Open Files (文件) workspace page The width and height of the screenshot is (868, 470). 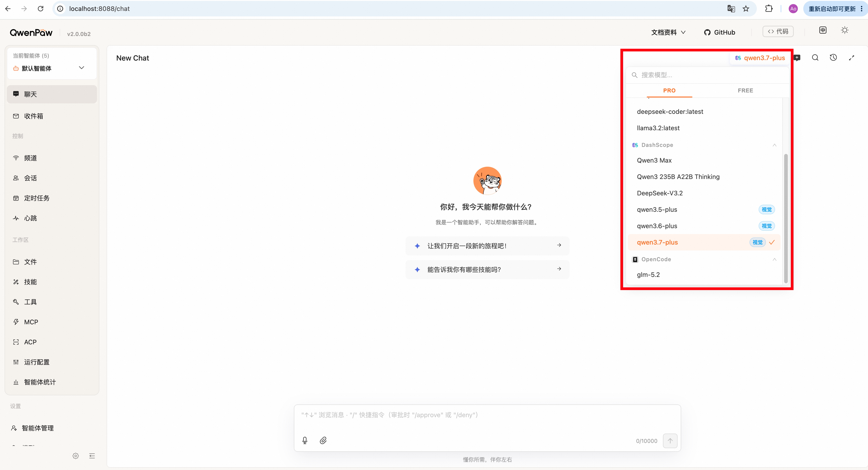coord(52,262)
